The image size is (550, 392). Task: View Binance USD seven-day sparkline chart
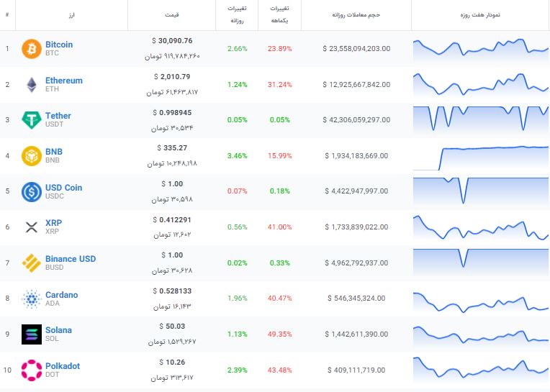(481, 261)
